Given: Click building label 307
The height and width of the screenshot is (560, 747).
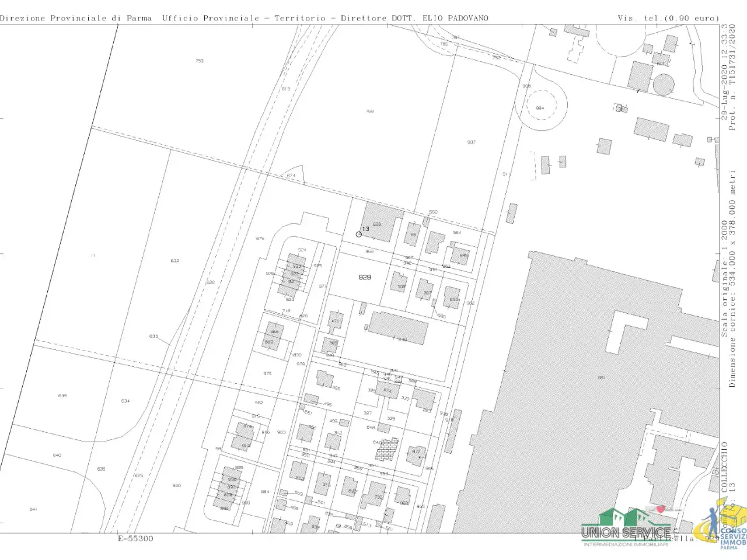Looking at the screenshot, I should [428, 293].
